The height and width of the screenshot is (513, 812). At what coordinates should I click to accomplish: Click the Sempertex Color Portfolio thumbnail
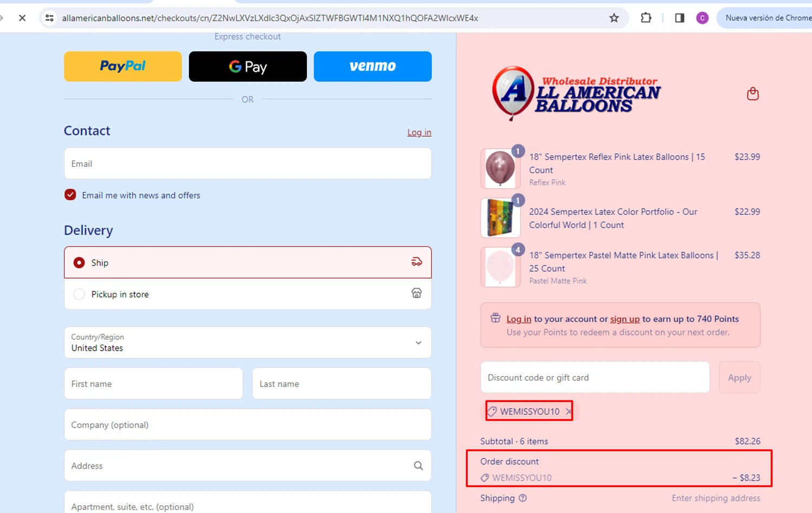(x=500, y=218)
